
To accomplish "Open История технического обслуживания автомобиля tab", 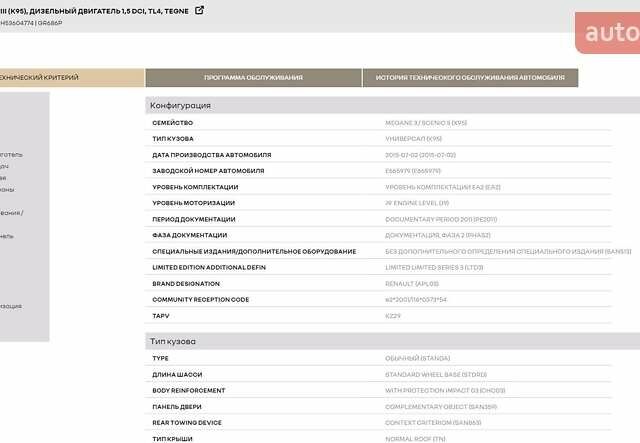I will pyautogui.click(x=470, y=78).
